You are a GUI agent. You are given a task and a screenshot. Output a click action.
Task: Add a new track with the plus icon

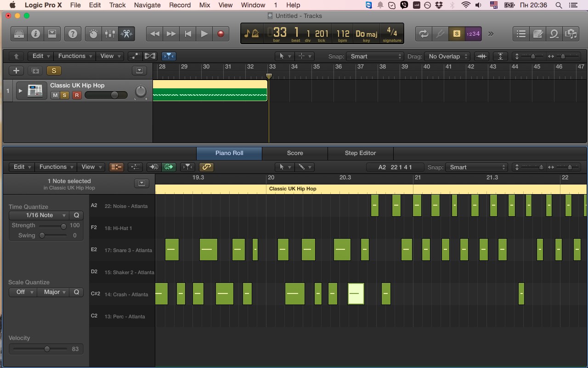16,70
